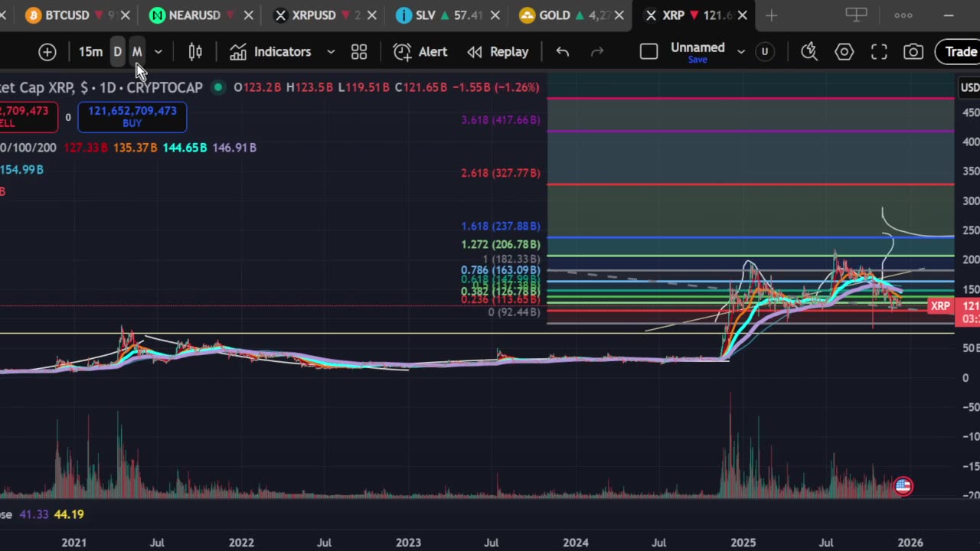This screenshot has width=980, height=551.
Task: Start bar Replay mode
Action: tap(498, 52)
